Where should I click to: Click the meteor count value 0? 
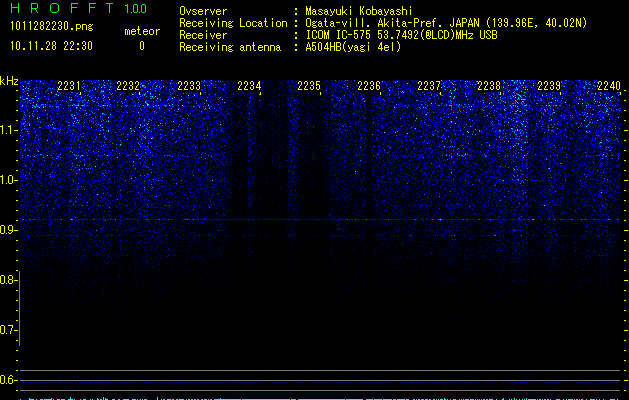(142, 46)
